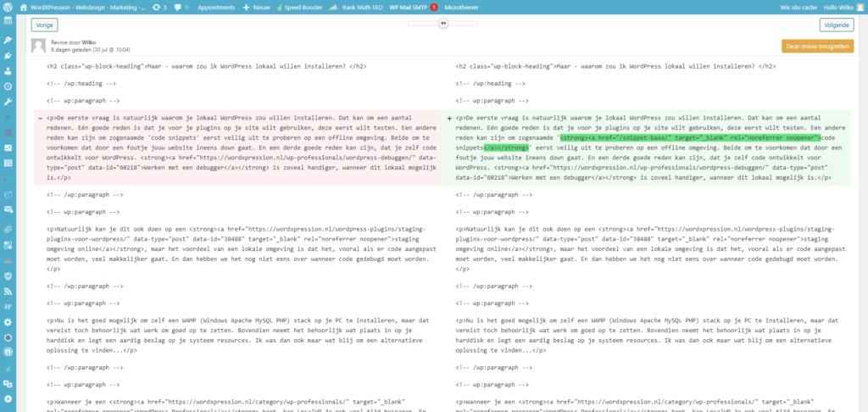
Task: Open the faded tag icon above the envelope
Action: [x=8, y=194]
